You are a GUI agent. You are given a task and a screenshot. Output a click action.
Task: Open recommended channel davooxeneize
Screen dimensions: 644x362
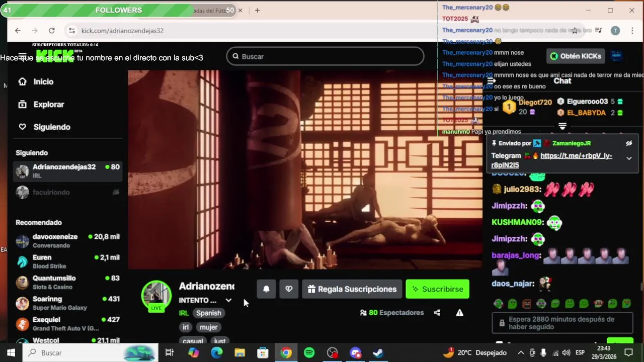point(67,241)
